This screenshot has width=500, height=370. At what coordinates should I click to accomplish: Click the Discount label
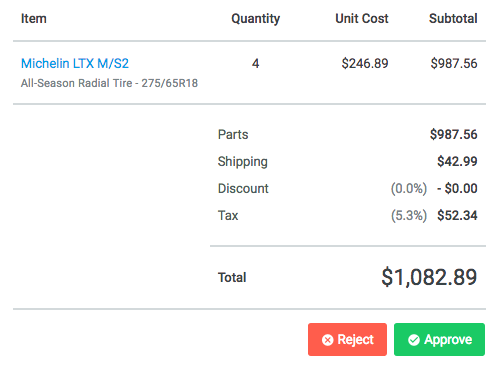pos(243,189)
